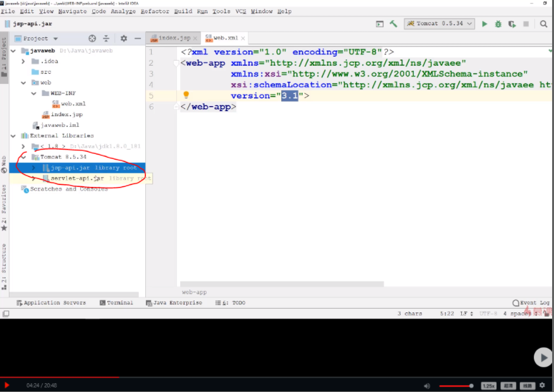The height and width of the screenshot is (392, 554).
Task: Open the File menu
Action: click(8, 11)
